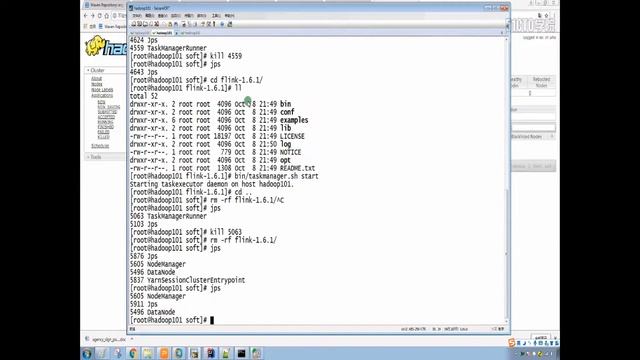Click the "README.txt" filename in terminal

pyautogui.click(x=297, y=168)
